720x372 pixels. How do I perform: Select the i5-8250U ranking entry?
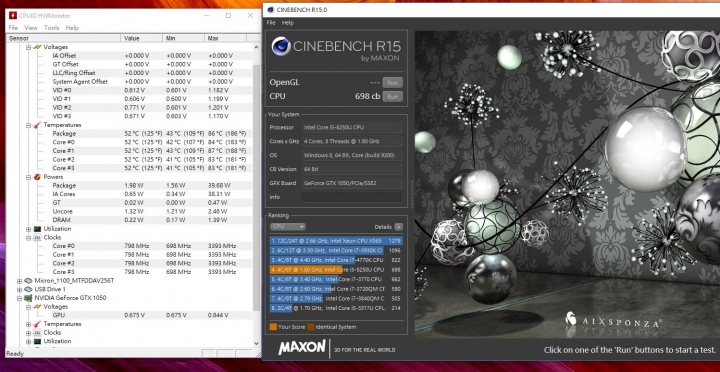click(x=336, y=270)
